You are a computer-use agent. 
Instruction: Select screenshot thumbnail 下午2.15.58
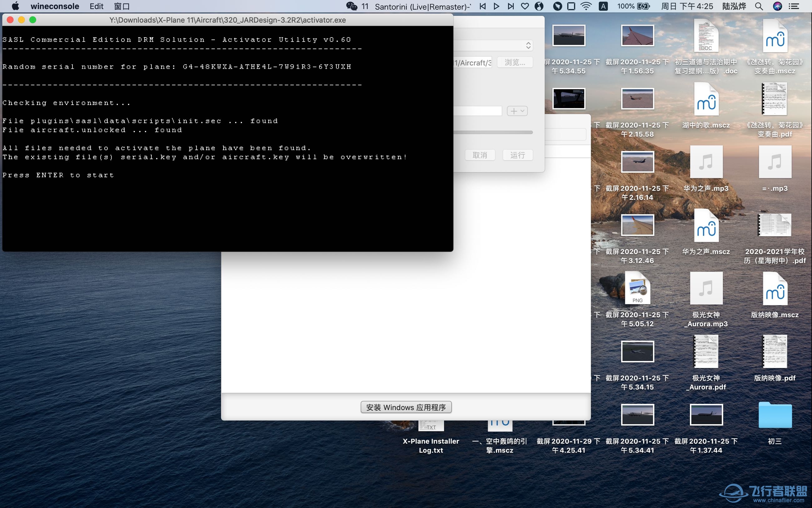[637, 99]
